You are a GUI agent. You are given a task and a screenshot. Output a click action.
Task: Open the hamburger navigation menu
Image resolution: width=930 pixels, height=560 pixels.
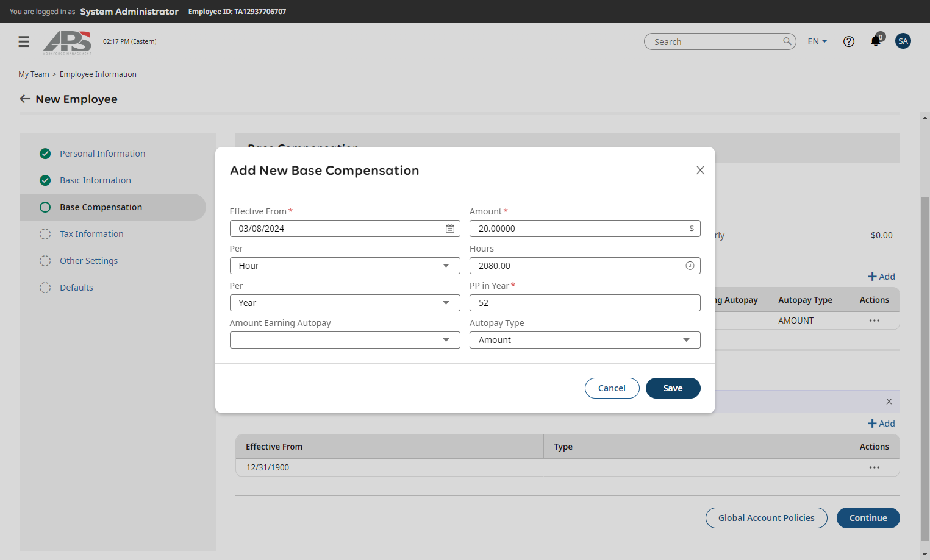point(24,41)
